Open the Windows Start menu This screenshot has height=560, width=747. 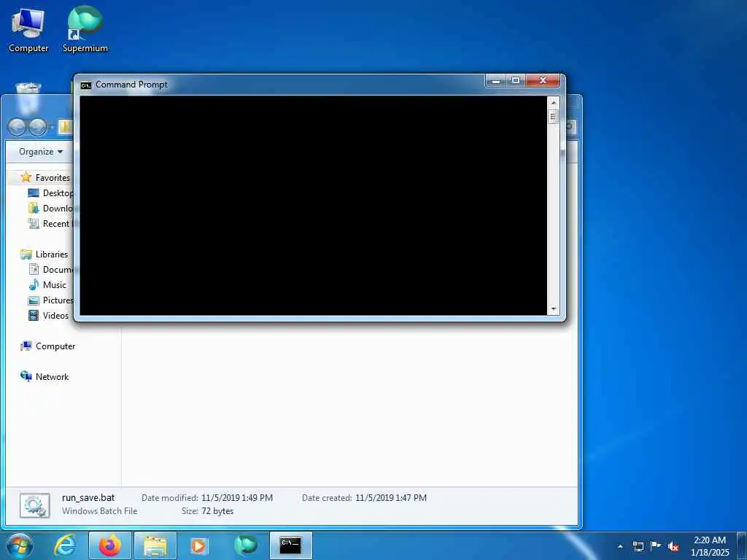[20, 545]
